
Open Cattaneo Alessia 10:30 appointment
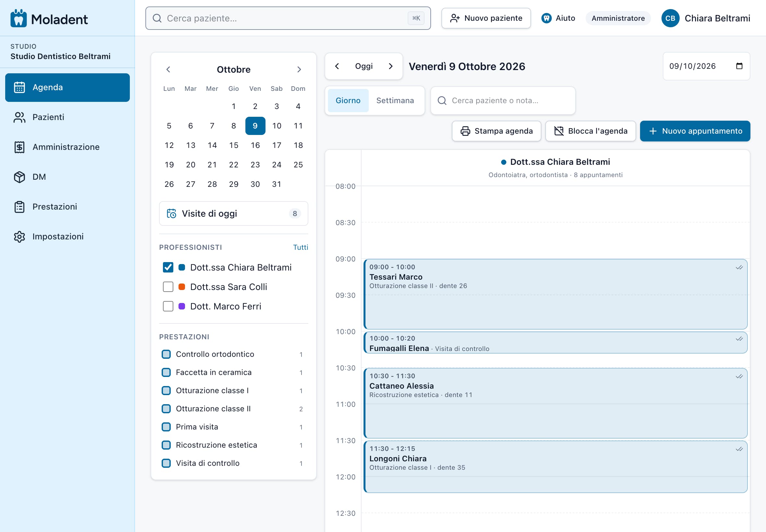tap(555, 403)
